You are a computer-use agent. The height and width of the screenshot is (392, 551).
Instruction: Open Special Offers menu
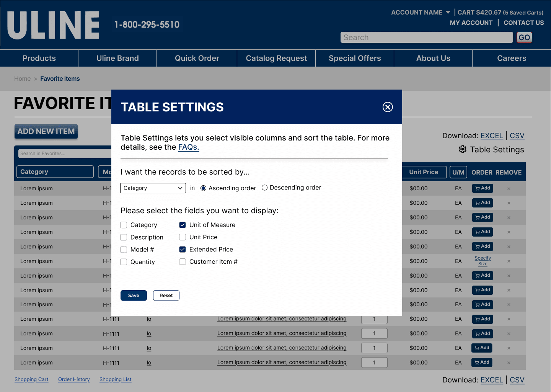(x=355, y=58)
